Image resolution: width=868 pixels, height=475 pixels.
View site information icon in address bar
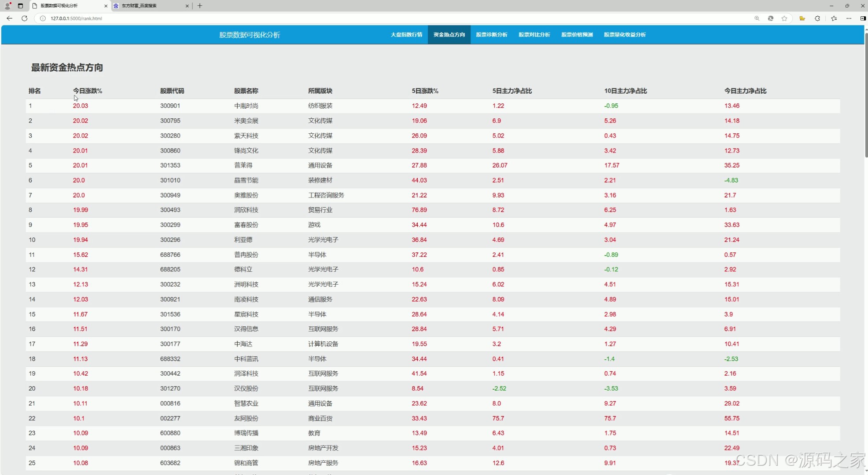[43, 18]
